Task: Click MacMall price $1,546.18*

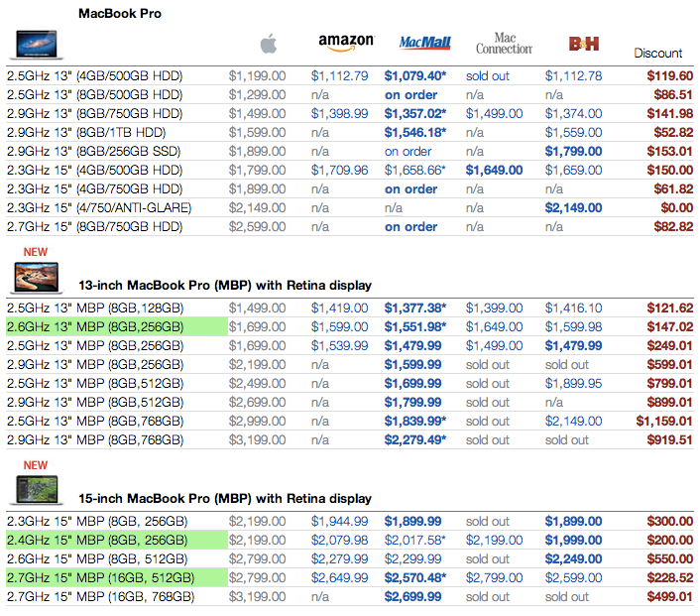Action: 415,133
